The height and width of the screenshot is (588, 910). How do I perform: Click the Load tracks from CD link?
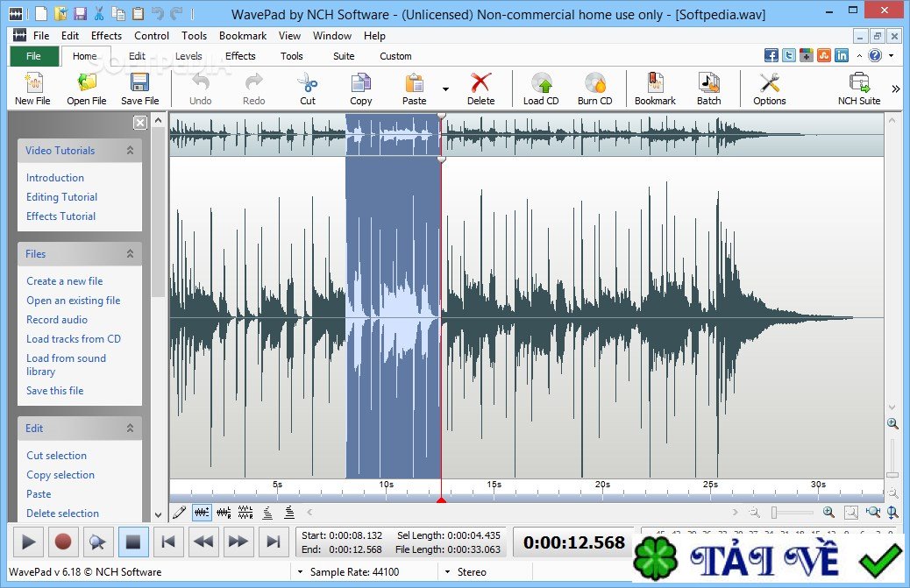(74, 339)
